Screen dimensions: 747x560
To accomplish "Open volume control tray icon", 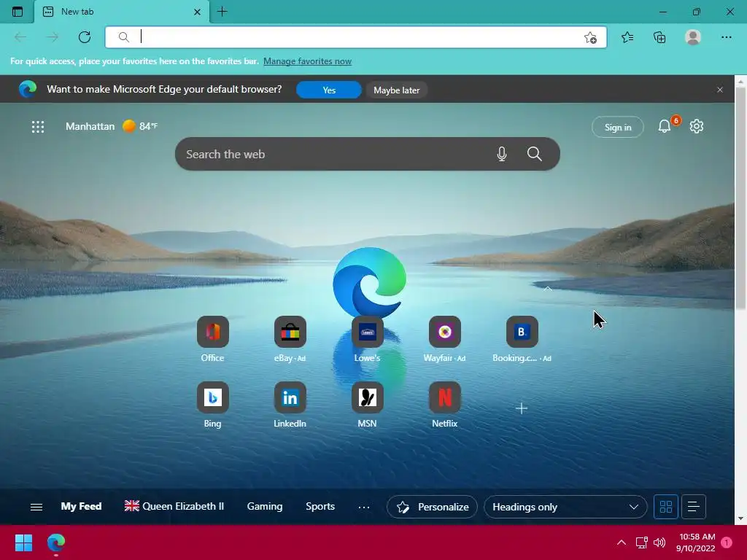I will click(659, 542).
